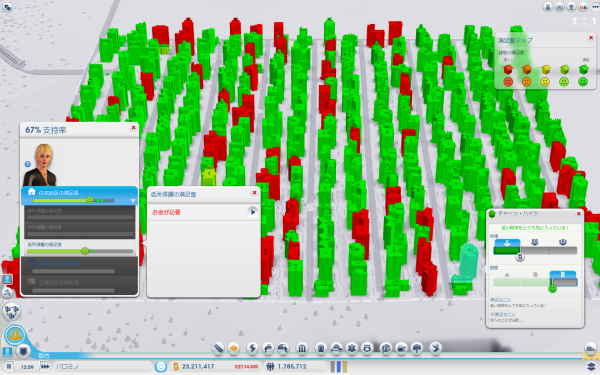Open the Zoning tool icon
Screen dimensions: 600x375
coord(233,348)
